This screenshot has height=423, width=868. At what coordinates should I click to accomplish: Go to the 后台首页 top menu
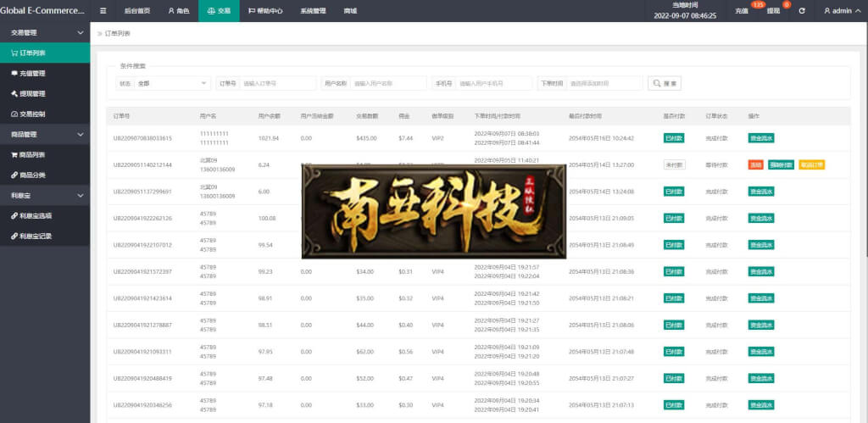(x=136, y=10)
